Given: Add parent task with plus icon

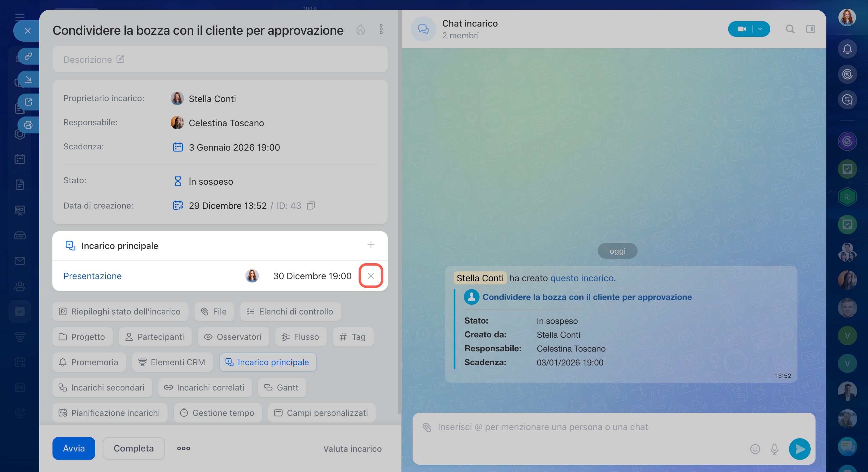Looking at the screenshot, I should [371, 245].
